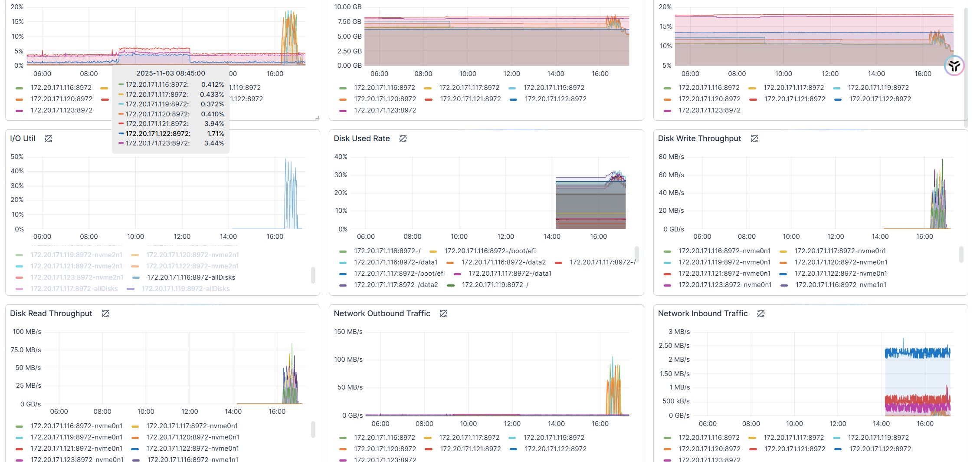The image size is (980, 462).
Task: Show only 172.20.171.121:8972-nvme0n1 in Disk Write Throughput
Action: click(724, 274)
